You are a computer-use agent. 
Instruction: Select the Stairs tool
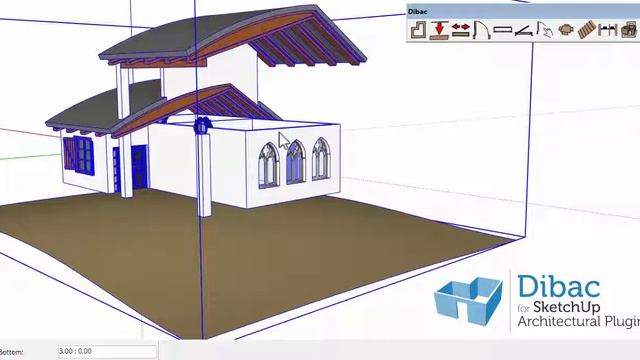(x=587, y=30)
